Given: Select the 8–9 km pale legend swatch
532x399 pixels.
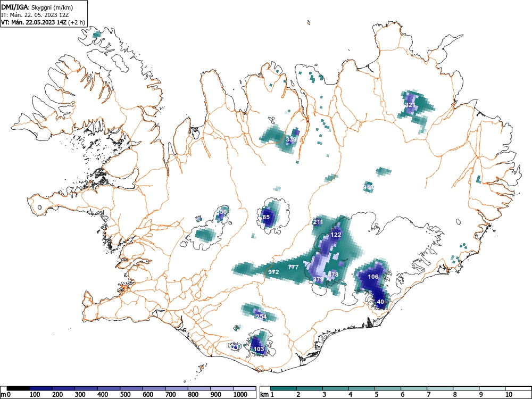Looking at the screenshot, I should [466, 388].
